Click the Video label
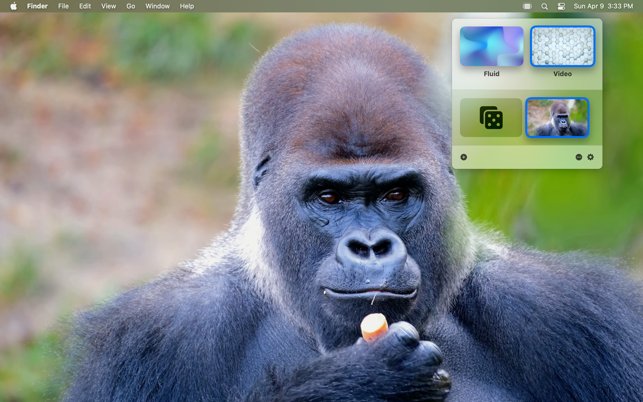 [562, 74]
